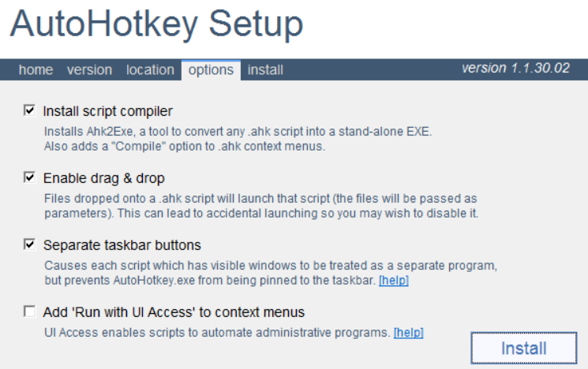This screenshot has height=369, width=588.
Task: Disable the Separate taskbar buttons checkbox
Action: pyautogui.click(x=30, y=245)
